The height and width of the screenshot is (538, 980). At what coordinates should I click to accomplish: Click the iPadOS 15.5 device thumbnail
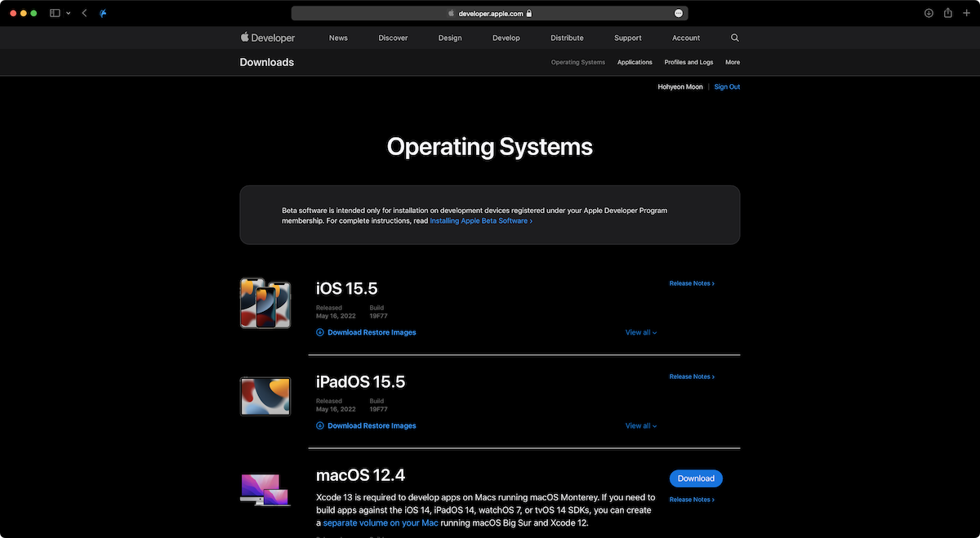coord(265,396)
